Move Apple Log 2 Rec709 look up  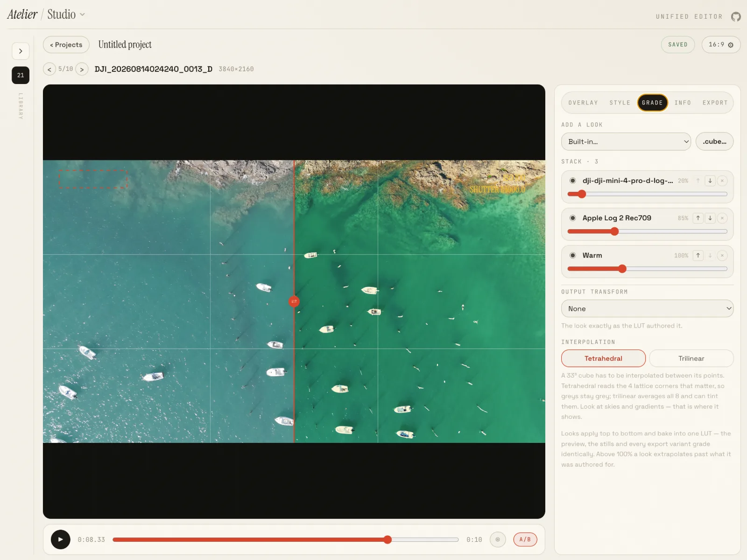[698, 218]
